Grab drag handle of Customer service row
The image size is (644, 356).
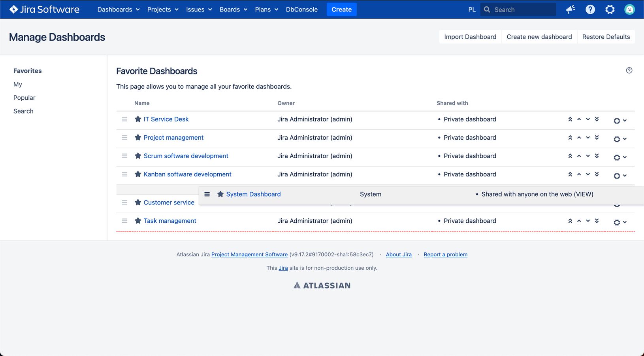click(x=124, y=202)
